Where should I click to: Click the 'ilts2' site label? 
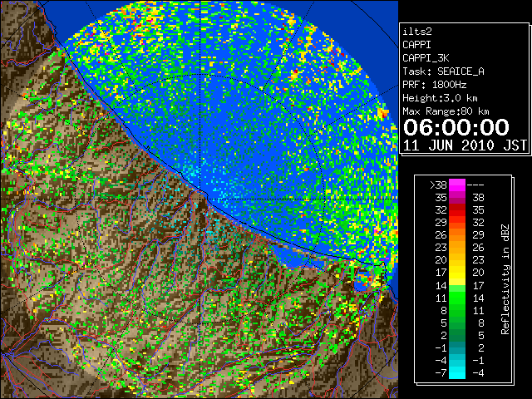click(x=417, y=32)
